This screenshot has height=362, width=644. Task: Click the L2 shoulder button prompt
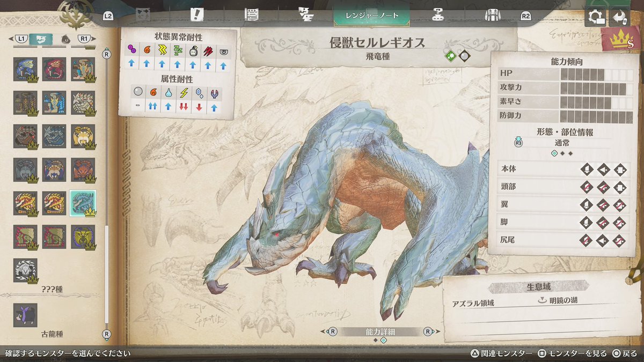click(x=108, y=16)
